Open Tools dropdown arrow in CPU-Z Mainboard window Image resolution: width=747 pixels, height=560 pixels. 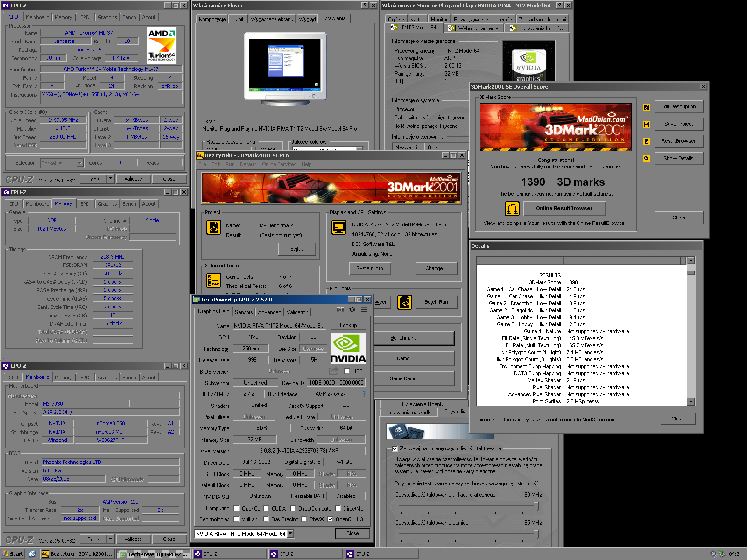click(110, 539)
